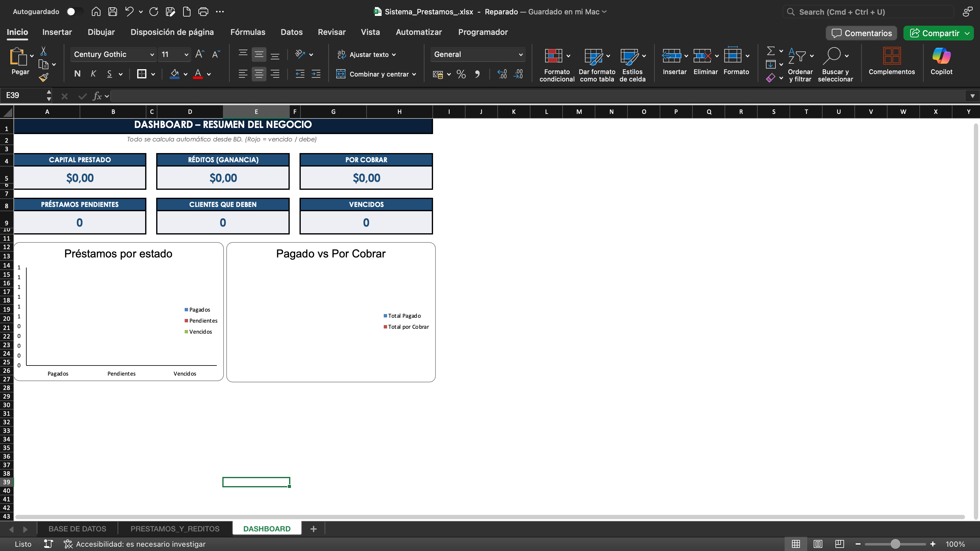Click the increase indent icon
This screenshot has height=551, width=980.
click(x=316, y=74)
